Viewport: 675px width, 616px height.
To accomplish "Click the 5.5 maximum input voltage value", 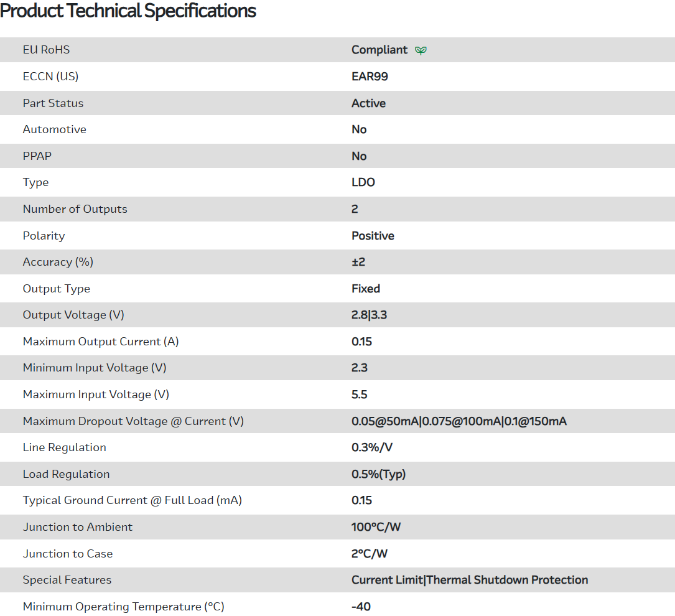I will click(x=360, y=394).
